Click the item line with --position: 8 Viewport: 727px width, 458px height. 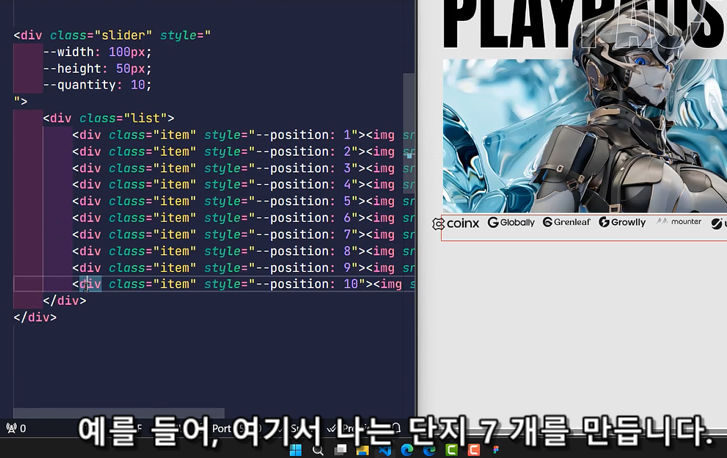coord(243,251)
